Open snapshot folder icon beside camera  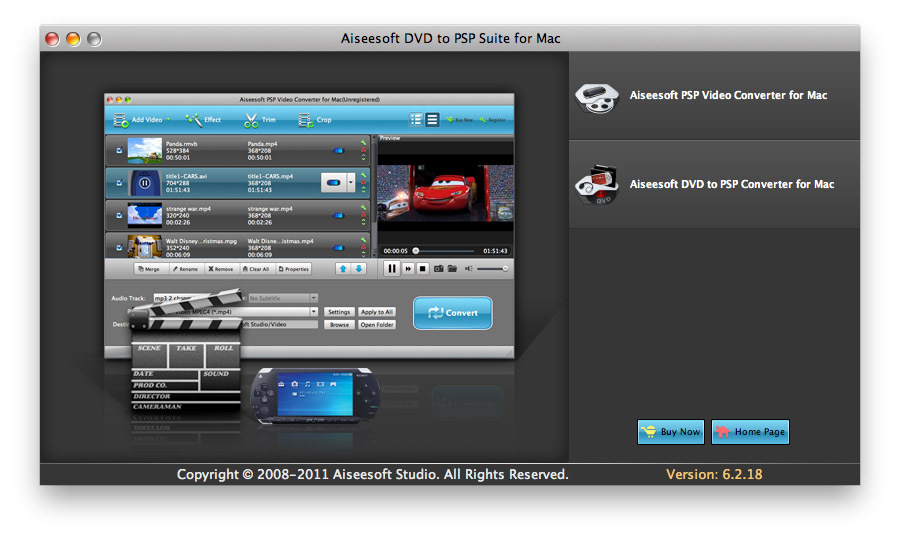click(x=452, y=268)
